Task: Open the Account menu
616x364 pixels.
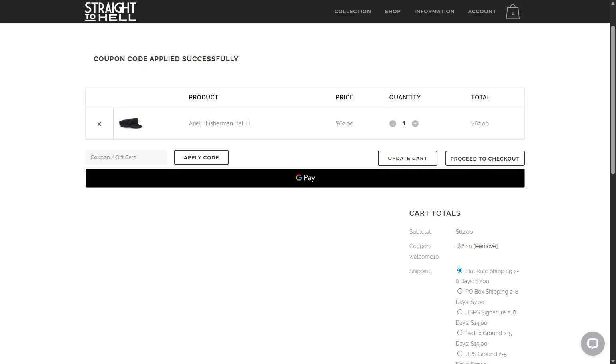Action: click(482, 11)
